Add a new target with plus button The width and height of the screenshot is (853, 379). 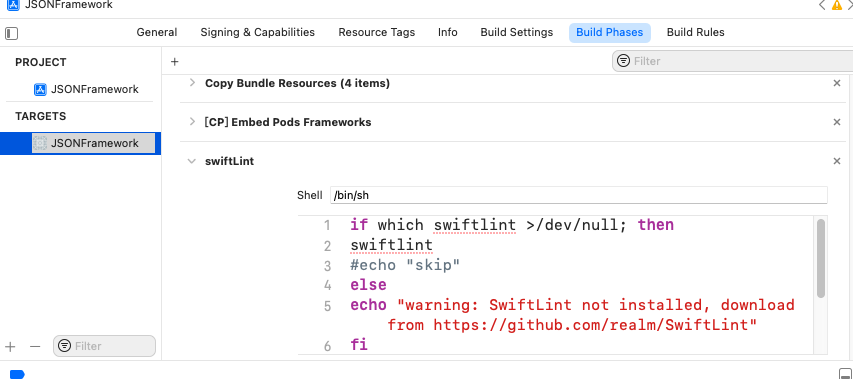point(10,346)
